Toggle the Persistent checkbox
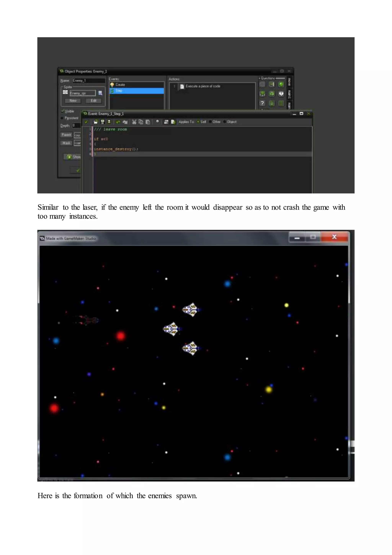 62,118
